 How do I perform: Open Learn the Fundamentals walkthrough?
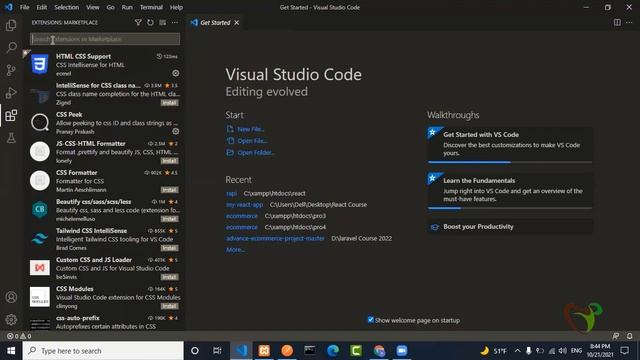[510, 191]
